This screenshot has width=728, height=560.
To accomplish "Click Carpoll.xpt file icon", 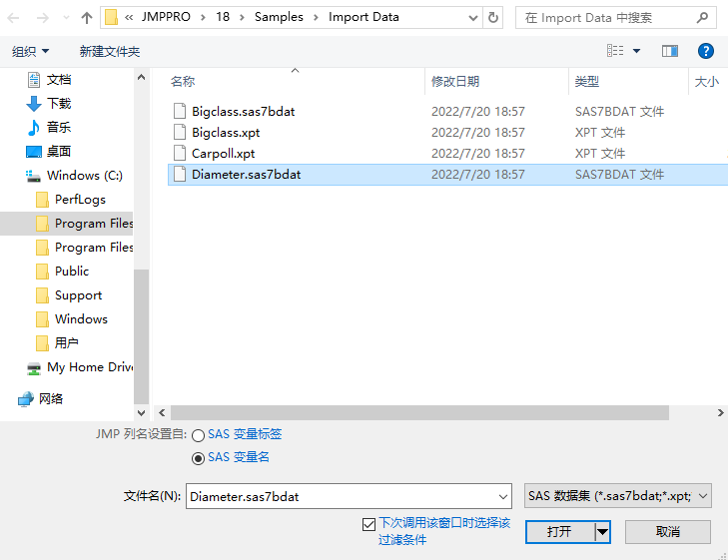I will coord(180,154).
